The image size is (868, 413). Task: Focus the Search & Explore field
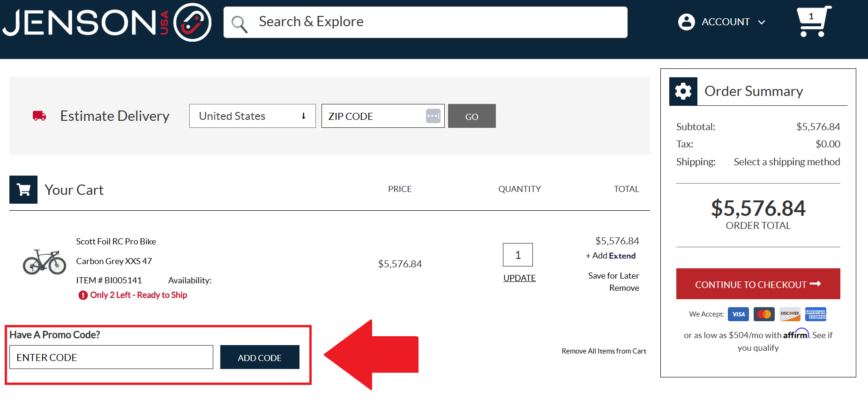[426, 22]
